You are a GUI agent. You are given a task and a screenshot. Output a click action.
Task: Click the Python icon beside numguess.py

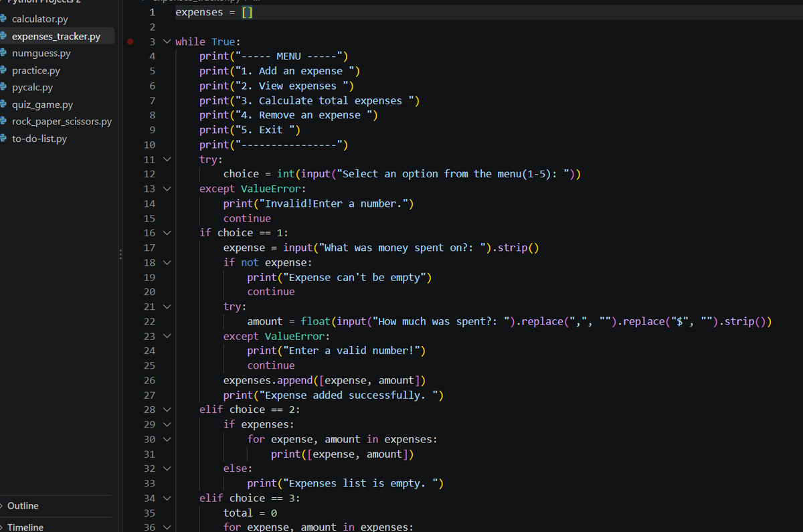coord(4,54)
